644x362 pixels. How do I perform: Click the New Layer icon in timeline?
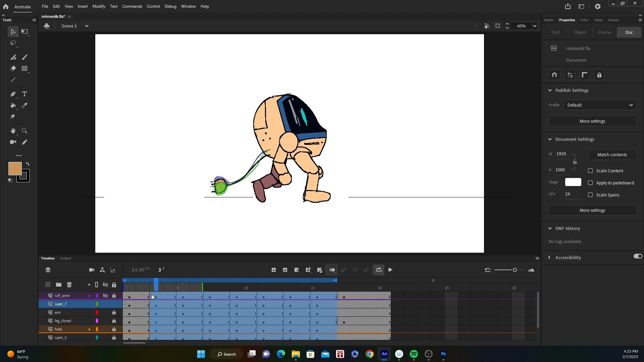(47, 284)
